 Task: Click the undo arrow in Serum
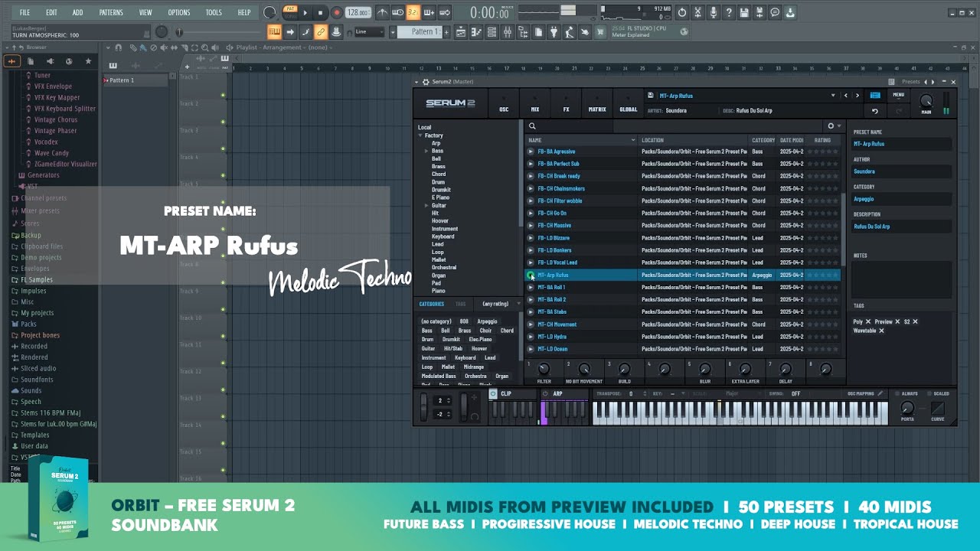875,112
